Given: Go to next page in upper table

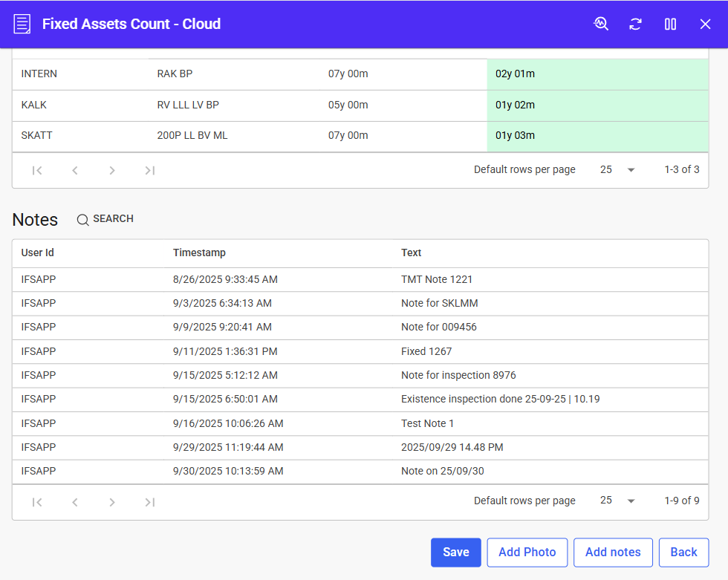Looking at the screenshot, I should pos(112,170).
